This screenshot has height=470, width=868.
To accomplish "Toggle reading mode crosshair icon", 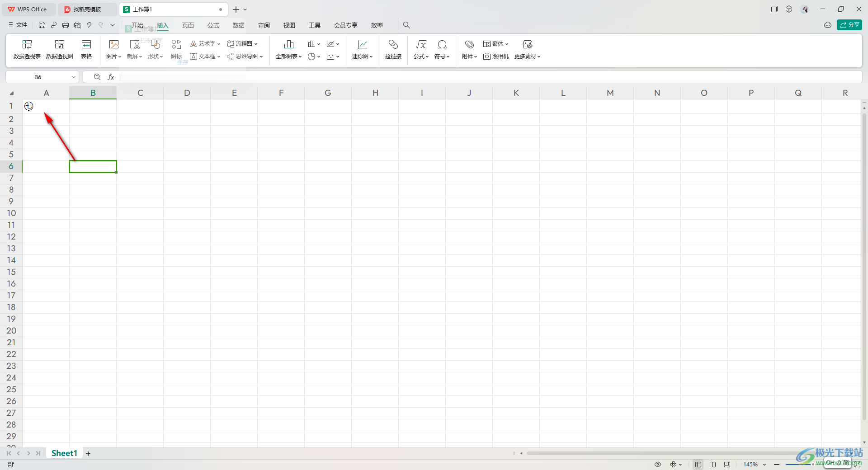I will [676, 465].
